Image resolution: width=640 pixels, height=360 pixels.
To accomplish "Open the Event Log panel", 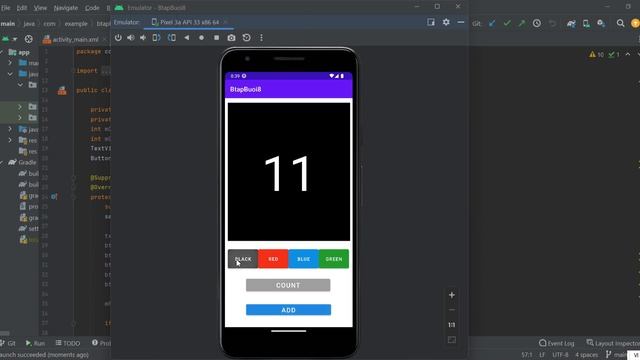I will point(557,343).
